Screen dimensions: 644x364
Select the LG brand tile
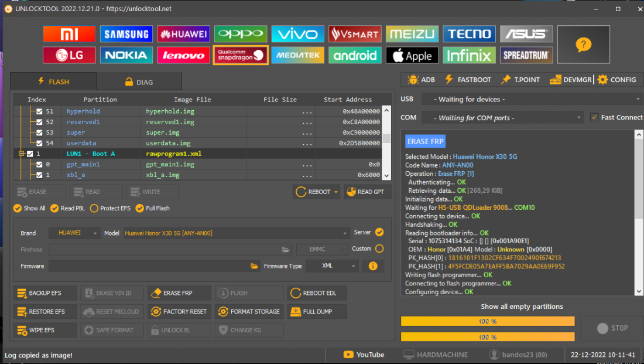pyautogui.click(x=69, y=55)
